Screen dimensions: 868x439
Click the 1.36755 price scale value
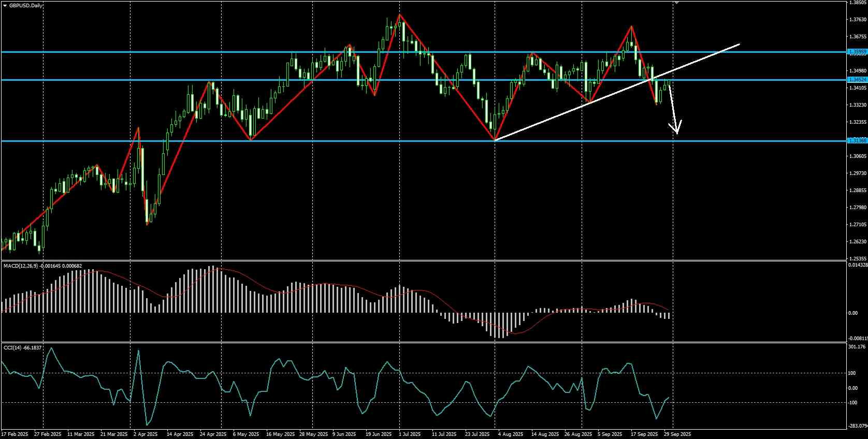(858, 37)
